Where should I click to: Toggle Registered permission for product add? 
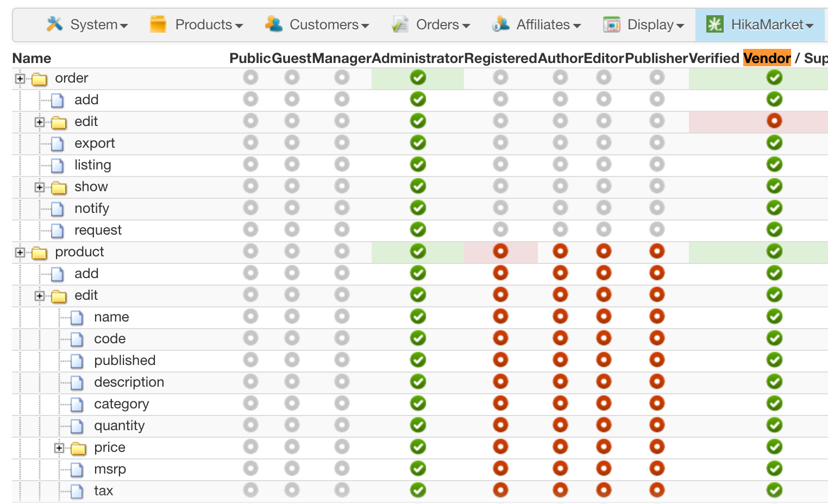(x=500, y=273)
